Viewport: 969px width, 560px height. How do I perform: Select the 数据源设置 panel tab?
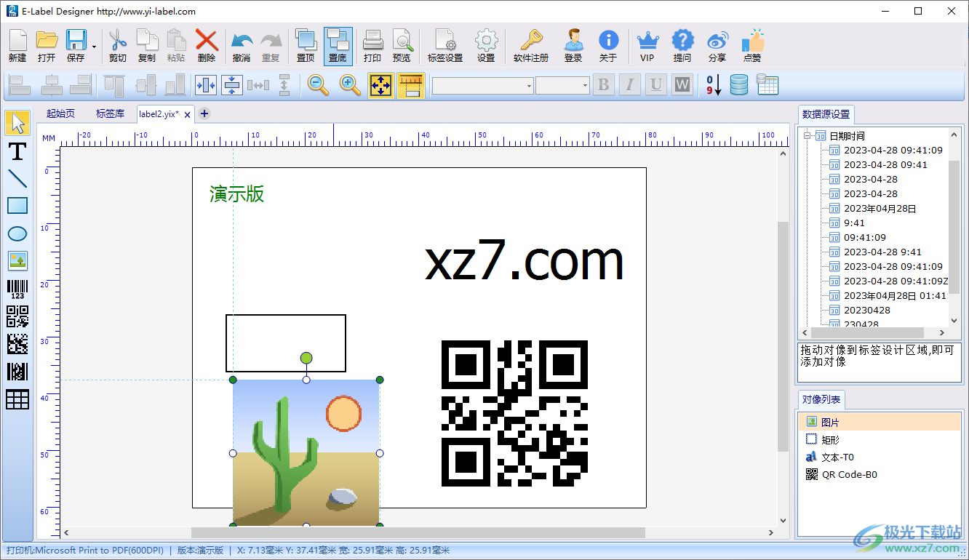coord(826,114)
